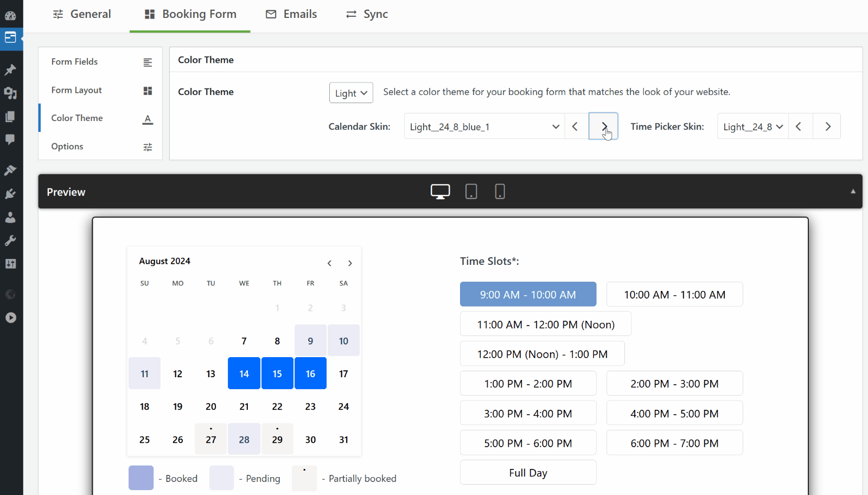868x495 pixels.
Task: Switch preview to tablet view
Action: pos(471,192)
